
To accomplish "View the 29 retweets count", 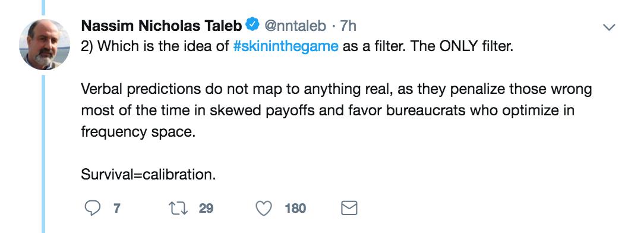I will (206, 209).
